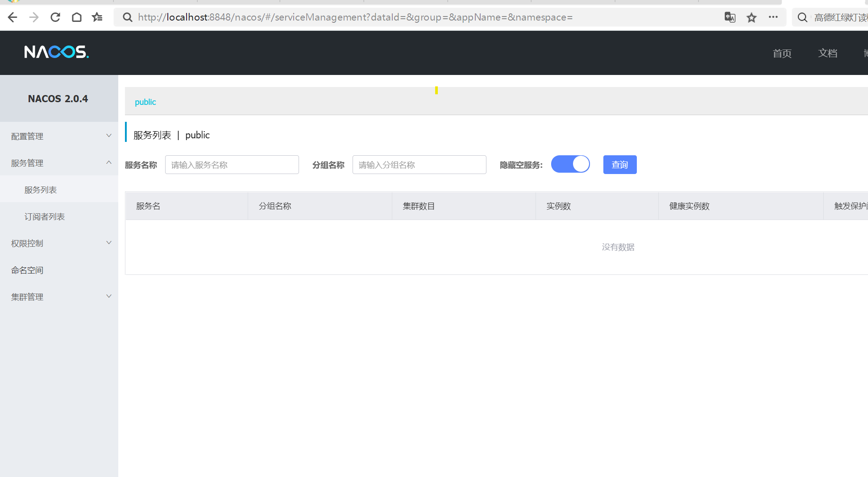
Task: Click the browser home icon
Action: [x=76, y=17]
